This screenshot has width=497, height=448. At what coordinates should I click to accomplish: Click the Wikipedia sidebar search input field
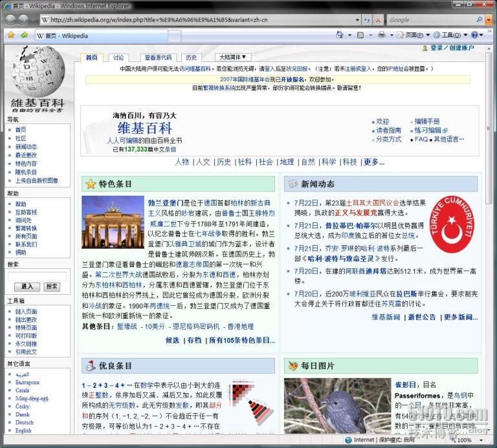38,276
